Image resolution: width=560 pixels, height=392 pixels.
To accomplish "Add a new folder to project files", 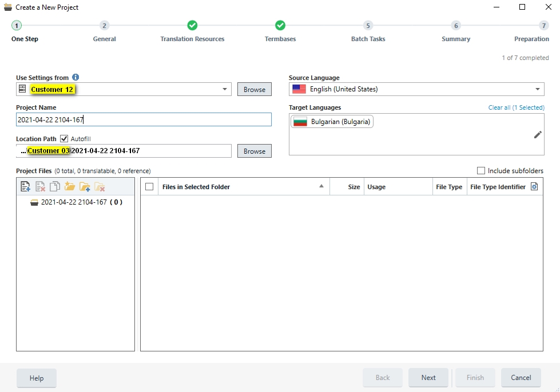I will (85, 186).
